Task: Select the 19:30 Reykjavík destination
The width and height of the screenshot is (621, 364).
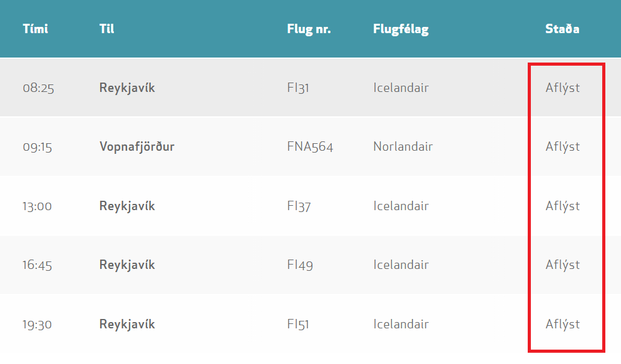Action: (127, 325)
